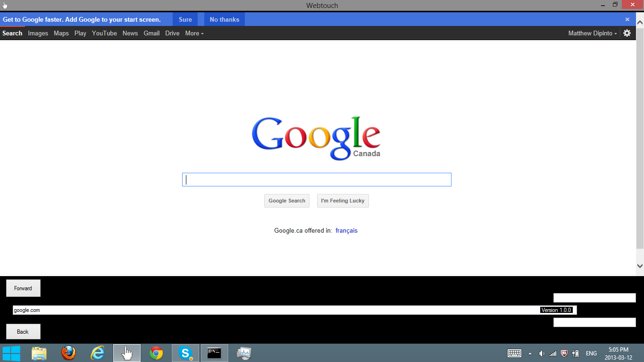Image resolution: width=644 pixels, height=362 pixels.
Task: Choose No thanks on the banner
Action: pos(225,19)
